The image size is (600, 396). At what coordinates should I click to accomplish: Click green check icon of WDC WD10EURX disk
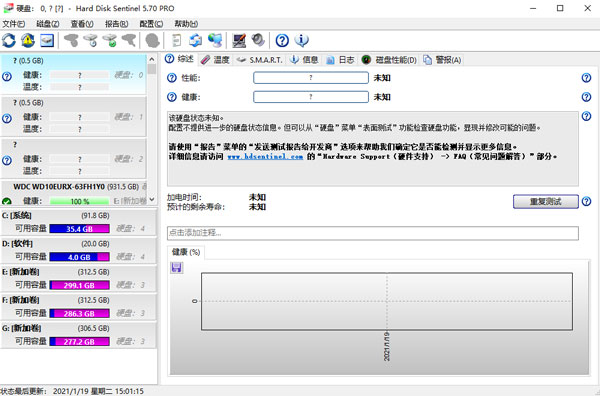[x=7, y=201]
